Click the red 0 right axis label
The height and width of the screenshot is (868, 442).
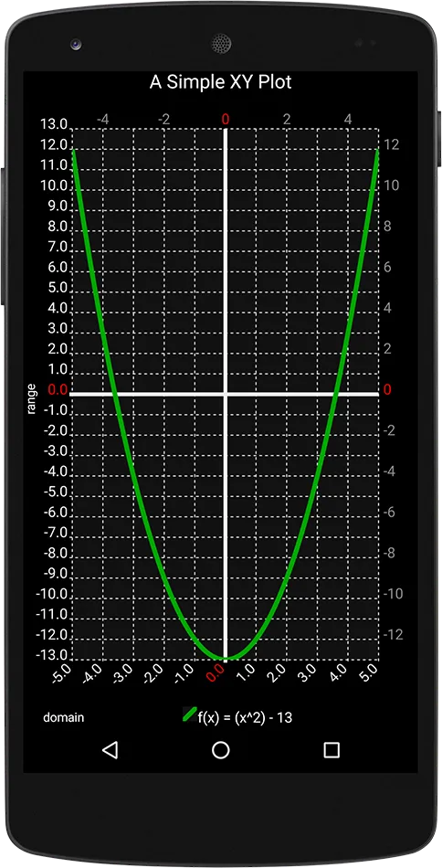point(387,390)
